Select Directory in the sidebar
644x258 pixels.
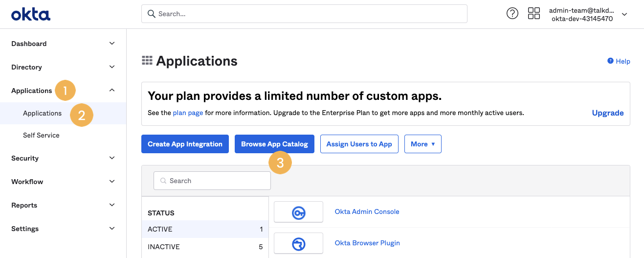[x=26, y=67]
